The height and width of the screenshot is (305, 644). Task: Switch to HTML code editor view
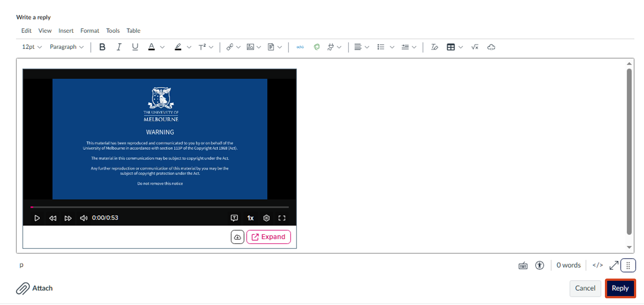pos(597,265)
